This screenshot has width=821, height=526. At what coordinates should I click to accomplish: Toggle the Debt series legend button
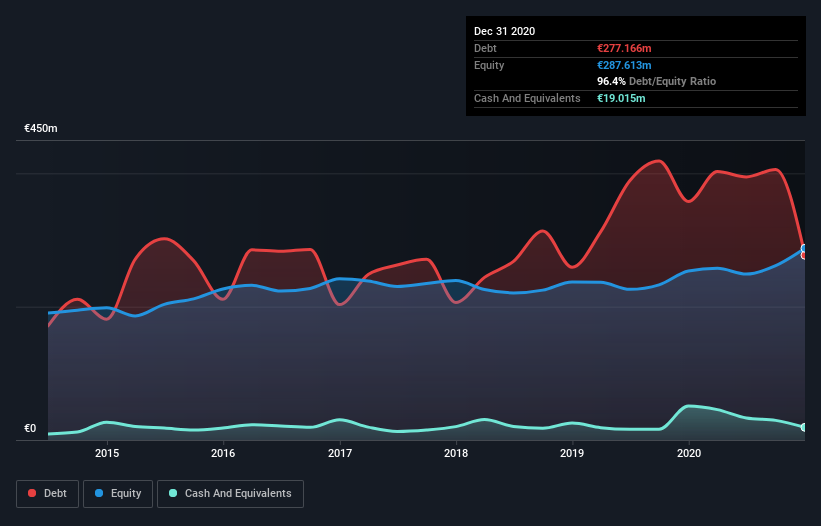click(x=48, y=494)
